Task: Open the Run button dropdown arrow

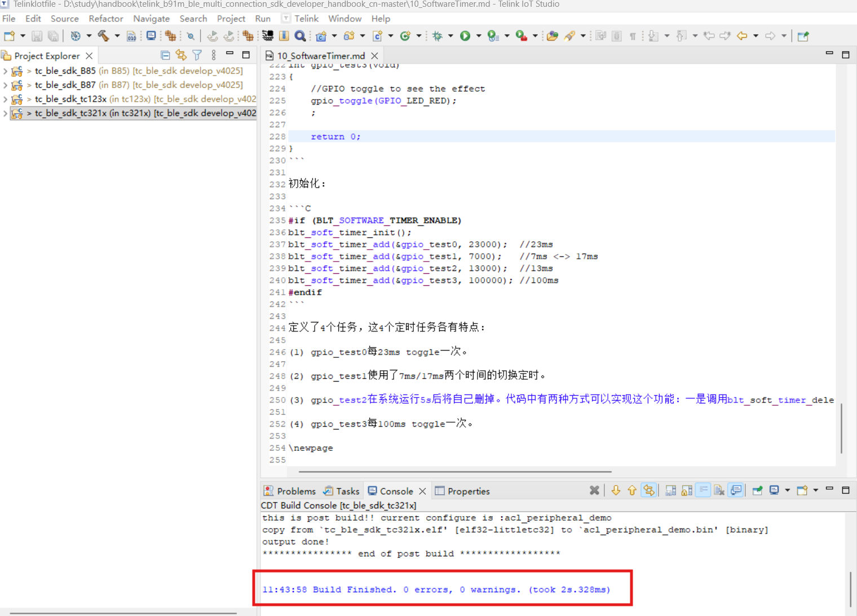Action: pyautogui.click(x=479, y=36)
